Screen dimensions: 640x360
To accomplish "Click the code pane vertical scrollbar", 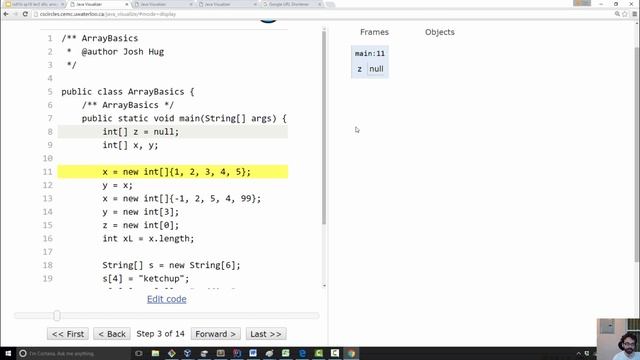I will 324,128.
